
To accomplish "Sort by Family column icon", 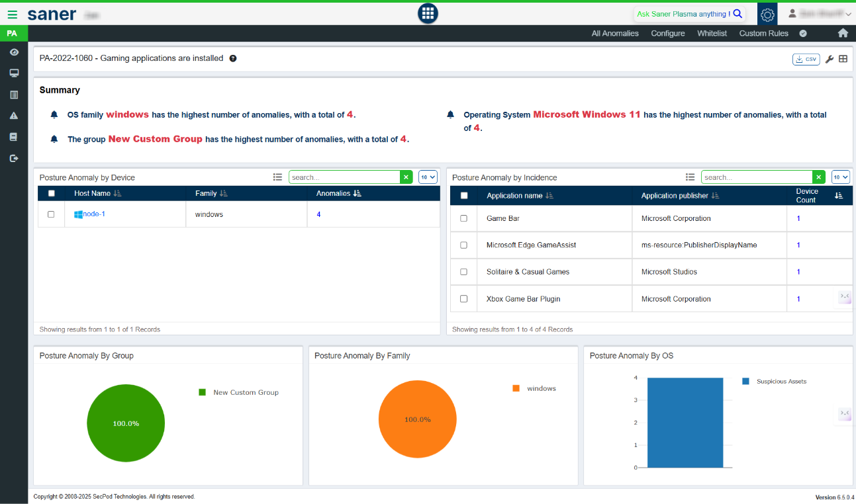I will tap(224, 193).
